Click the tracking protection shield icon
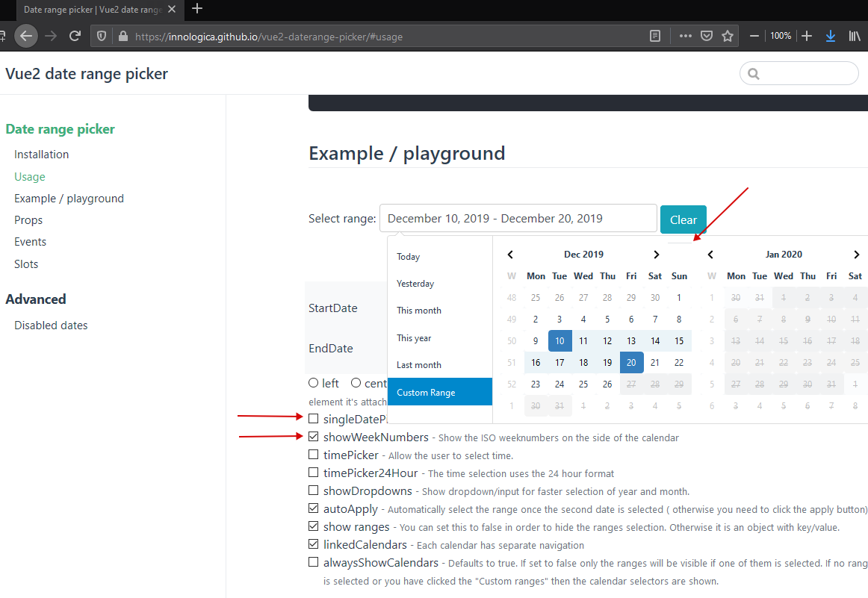The height and width of the screenshot is (598, 868). point(101,35)
